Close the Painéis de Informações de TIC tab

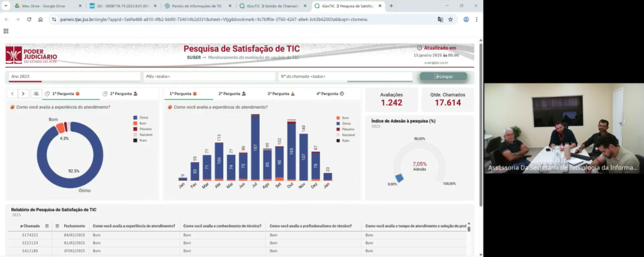230,6
